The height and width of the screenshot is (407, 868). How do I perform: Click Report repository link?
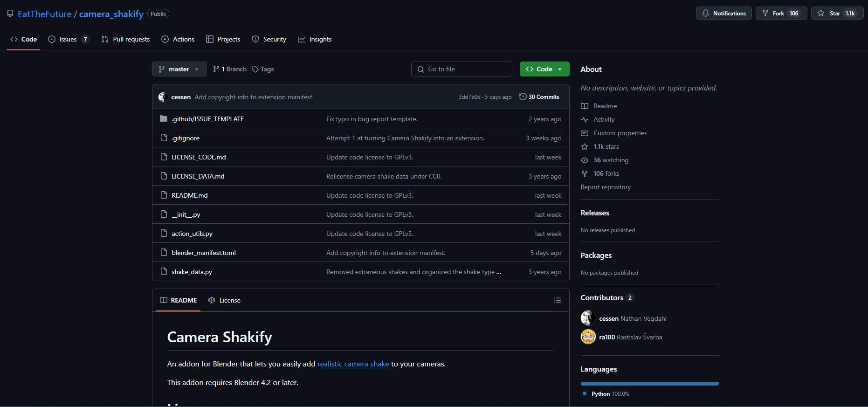606,187
